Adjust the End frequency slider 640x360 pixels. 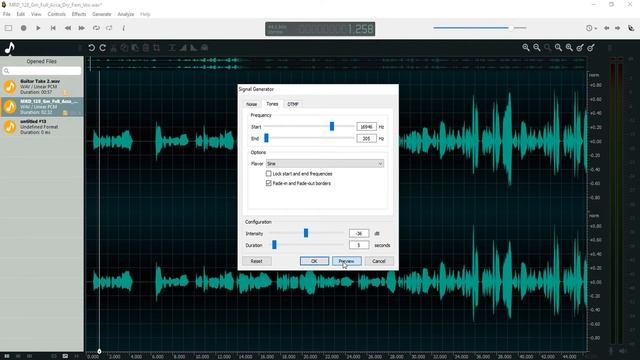point(266,138)
